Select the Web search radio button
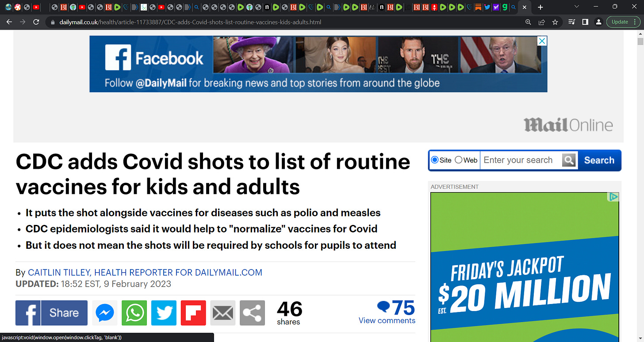The image size is (644, 342). (459, 160)
